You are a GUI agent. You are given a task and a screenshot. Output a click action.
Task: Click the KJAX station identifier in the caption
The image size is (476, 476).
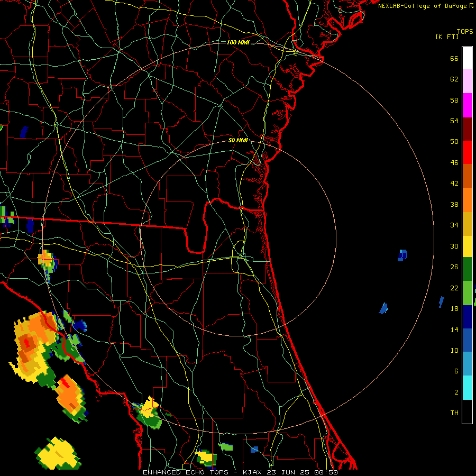pyautogui.click(x=252, y=472)
